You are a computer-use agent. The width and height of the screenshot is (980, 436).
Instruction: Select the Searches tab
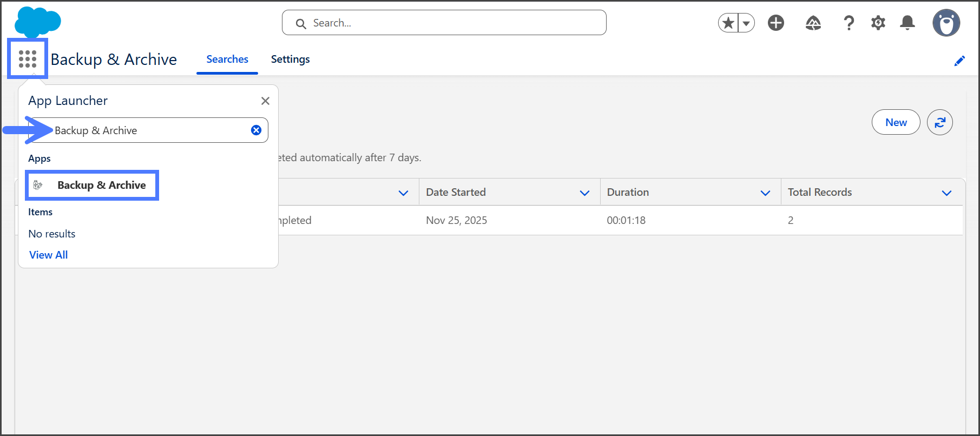(x=227, y=59)
